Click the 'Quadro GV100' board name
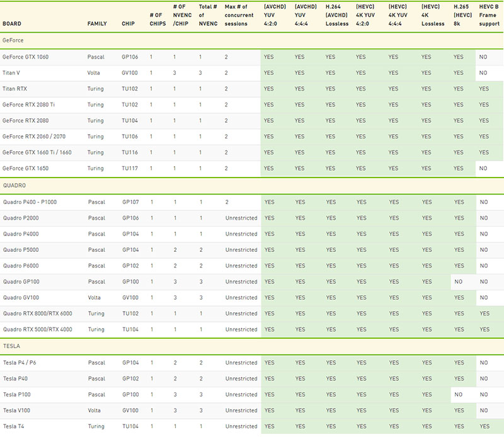The width and height of the screenshot is (504, 437). (x=21, y=298)
